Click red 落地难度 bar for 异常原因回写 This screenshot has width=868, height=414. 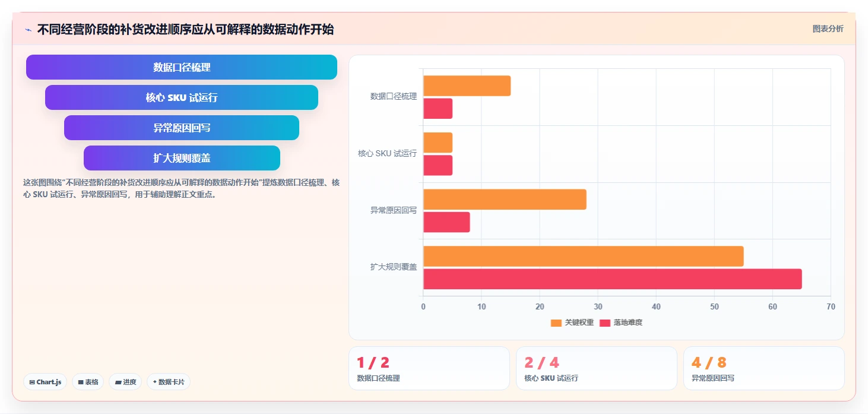pyautogui.click(x=446, y=222)
